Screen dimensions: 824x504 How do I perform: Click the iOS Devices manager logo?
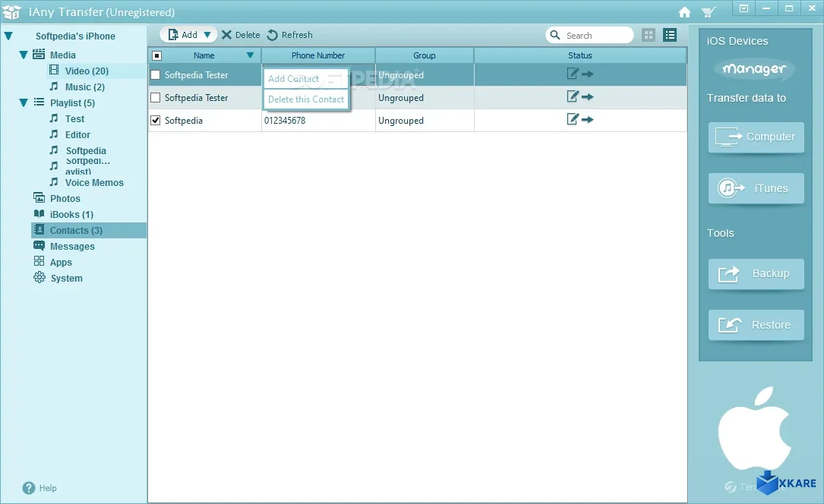(x=754, y=69)
